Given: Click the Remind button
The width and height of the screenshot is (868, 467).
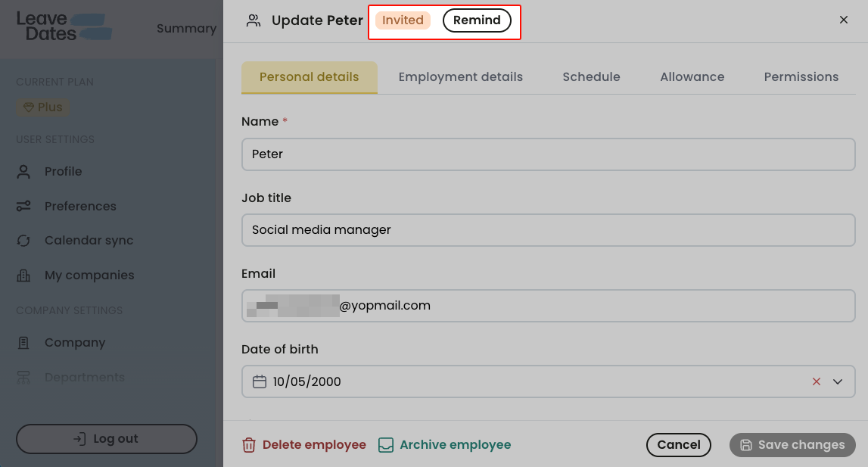Looking at the screenshot, I should (x=477, y=20).
